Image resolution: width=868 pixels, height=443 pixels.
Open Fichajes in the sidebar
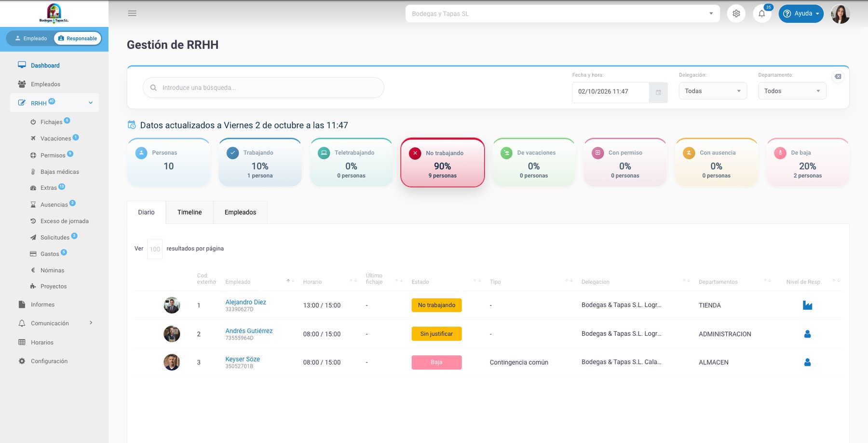51,122
